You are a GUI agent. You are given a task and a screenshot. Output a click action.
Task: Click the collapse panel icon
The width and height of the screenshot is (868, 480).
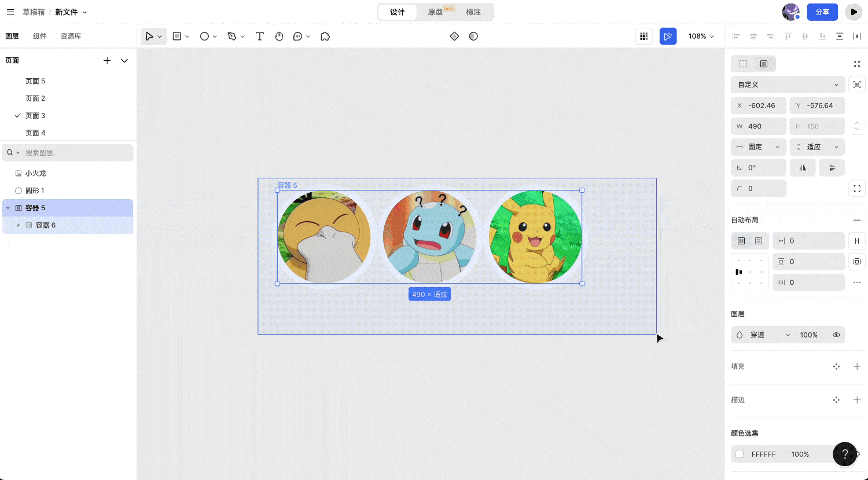point(857,64)
